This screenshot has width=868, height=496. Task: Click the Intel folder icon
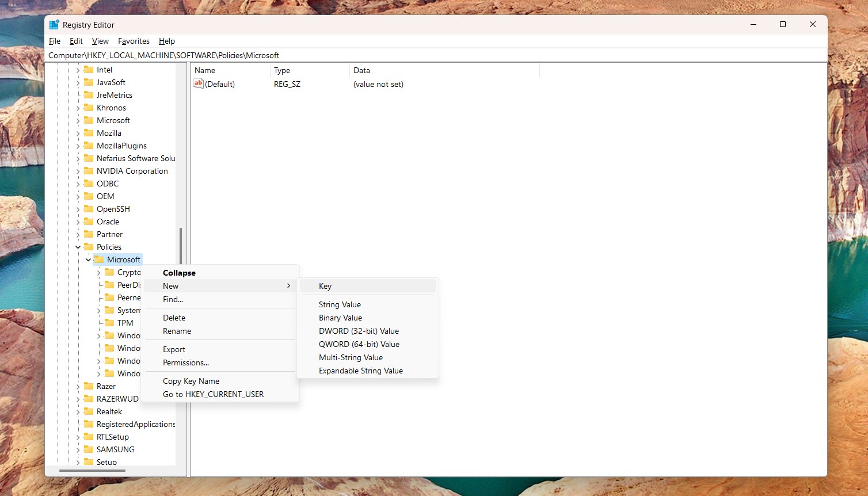click(x=89, y=70)
